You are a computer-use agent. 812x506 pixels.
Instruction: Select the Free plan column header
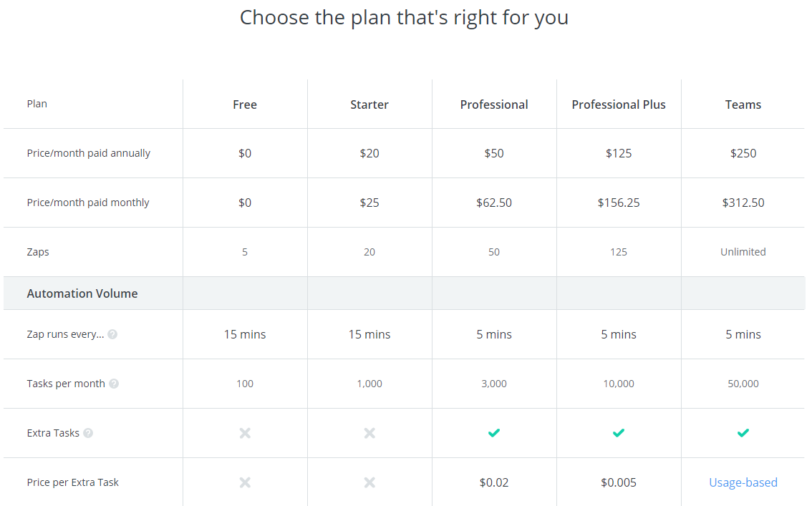click(x=245, y=104)
